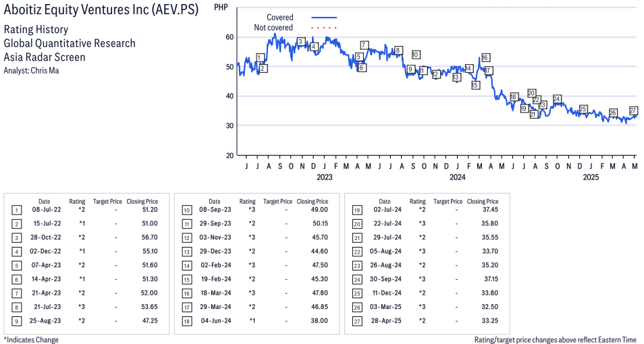This screenshot has height=344, width=644.
Task: Click the red dotted Not covered legend sample
Action: (324, 28)
